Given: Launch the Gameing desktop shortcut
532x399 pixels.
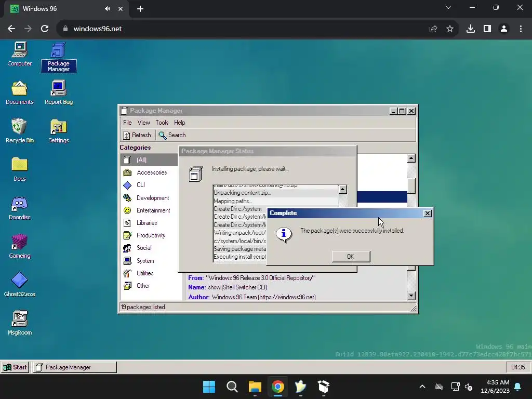Looking at the screenshot, I should pyautogui.click(x=19, y=246).
